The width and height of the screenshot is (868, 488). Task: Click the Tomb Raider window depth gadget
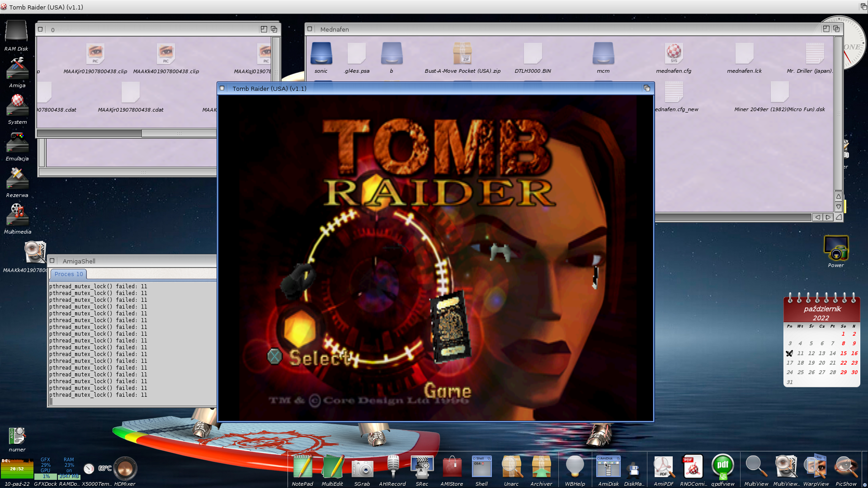tap(647, 88)
